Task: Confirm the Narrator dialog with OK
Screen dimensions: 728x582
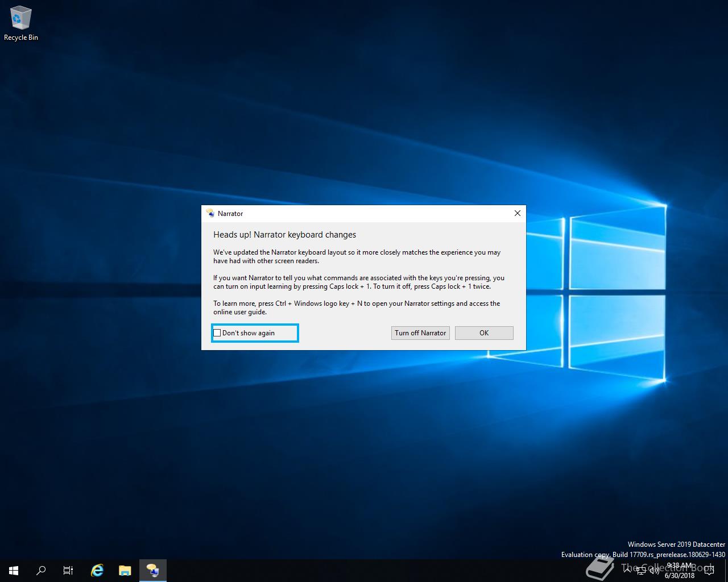Action: coord(484,333)
